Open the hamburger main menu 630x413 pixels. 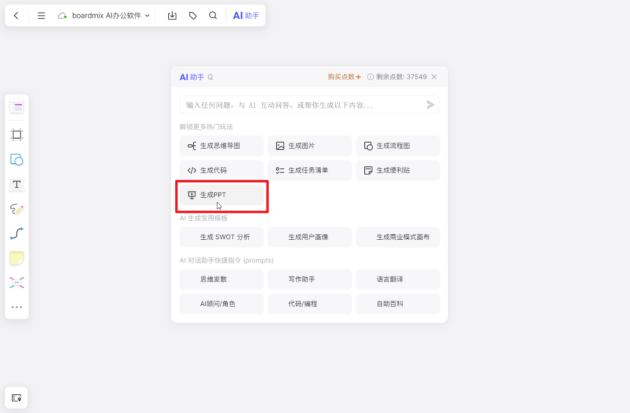click(x=41, y=16)
